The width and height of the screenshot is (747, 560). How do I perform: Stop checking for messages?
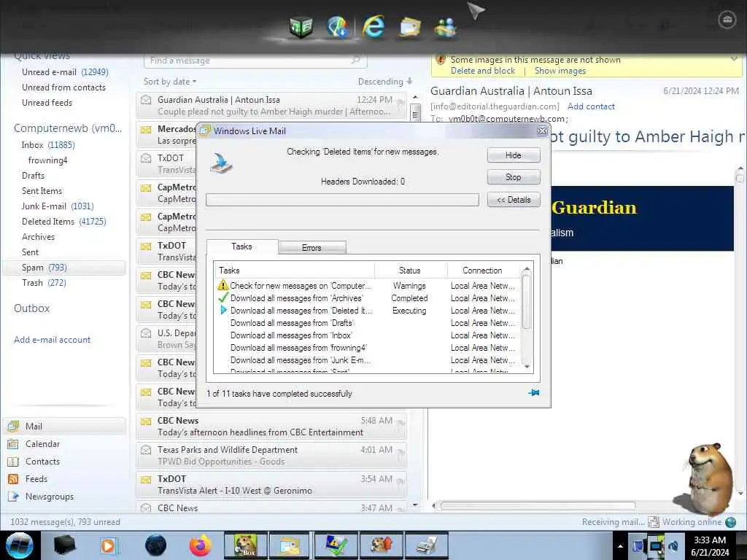click(514, 177)
